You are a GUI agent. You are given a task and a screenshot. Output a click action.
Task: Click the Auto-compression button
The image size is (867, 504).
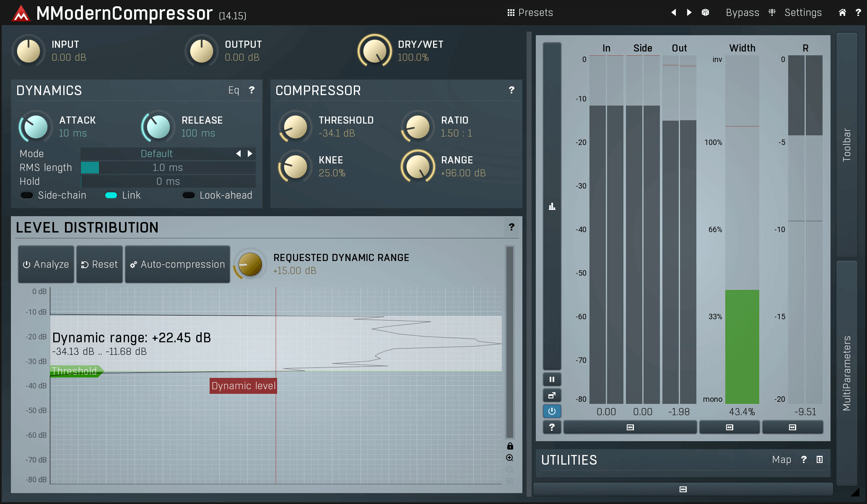[178, 264]
